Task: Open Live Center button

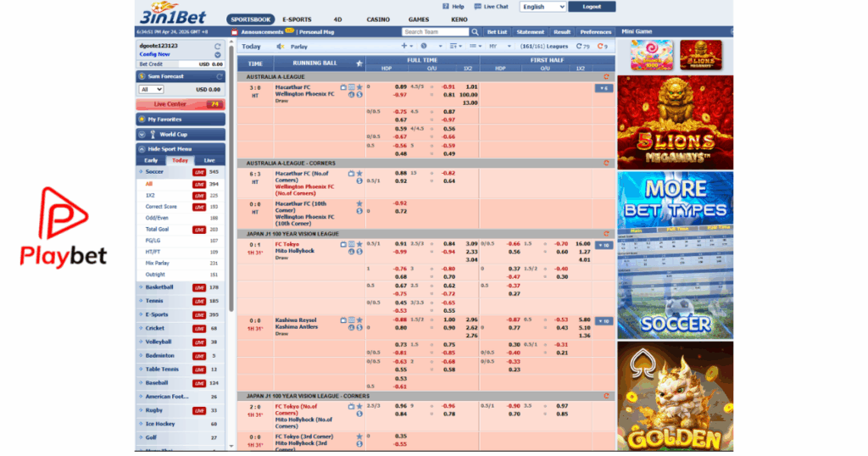Action: click(181, 104)
